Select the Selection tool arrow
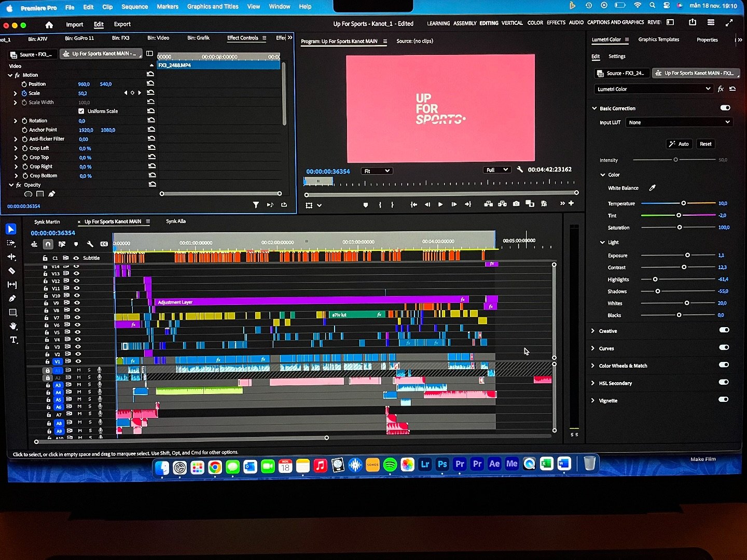This screenshot has width=747, height=560. (11, 229)
